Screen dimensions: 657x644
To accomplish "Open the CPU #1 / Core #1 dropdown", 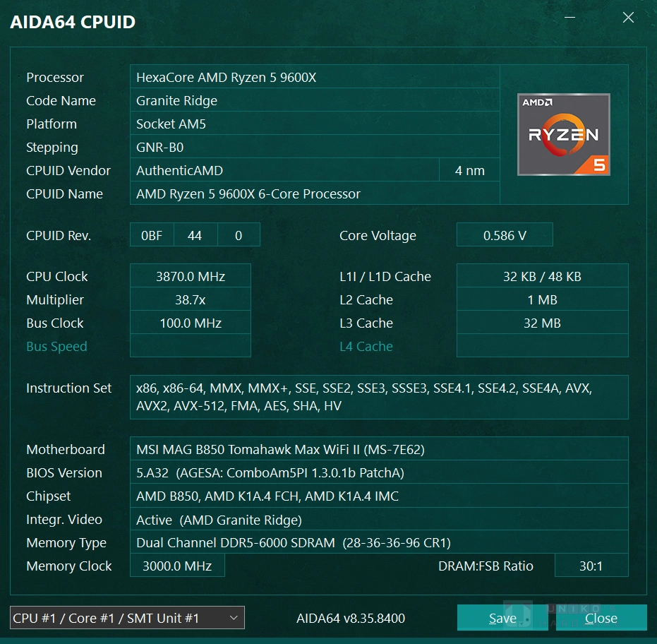I will pyautogui.click(x=127, y=618).
